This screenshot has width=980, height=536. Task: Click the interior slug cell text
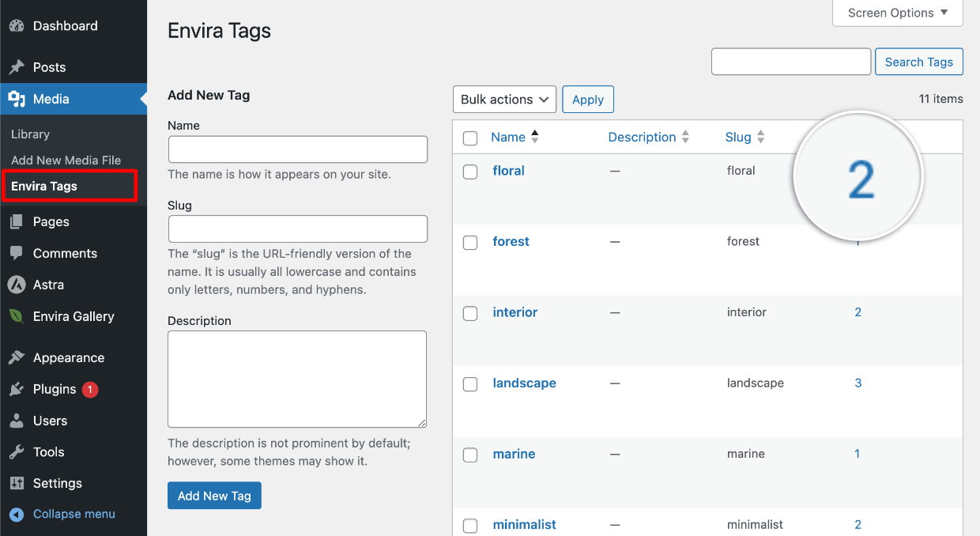pyautogui.click(x=747, y=312)
